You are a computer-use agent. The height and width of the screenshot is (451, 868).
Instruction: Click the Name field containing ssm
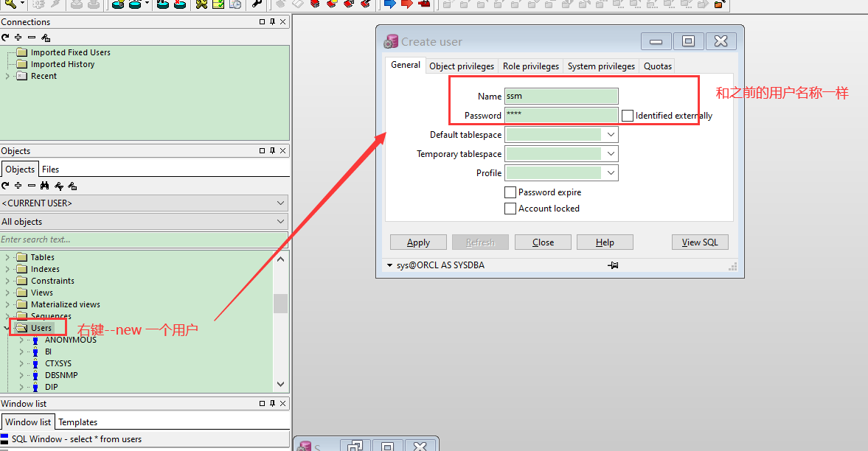point(561,96)
